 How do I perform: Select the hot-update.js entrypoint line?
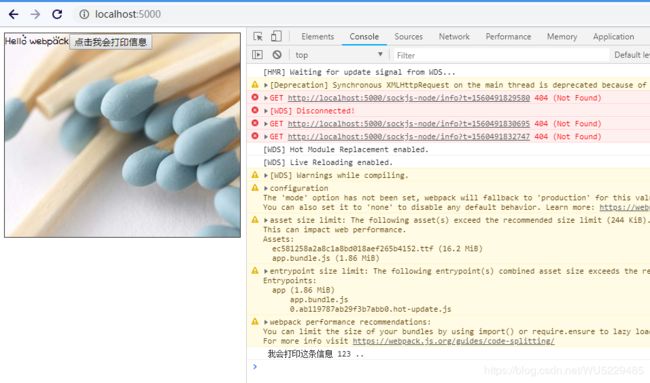pyautogui.click(x=371, y=309)
